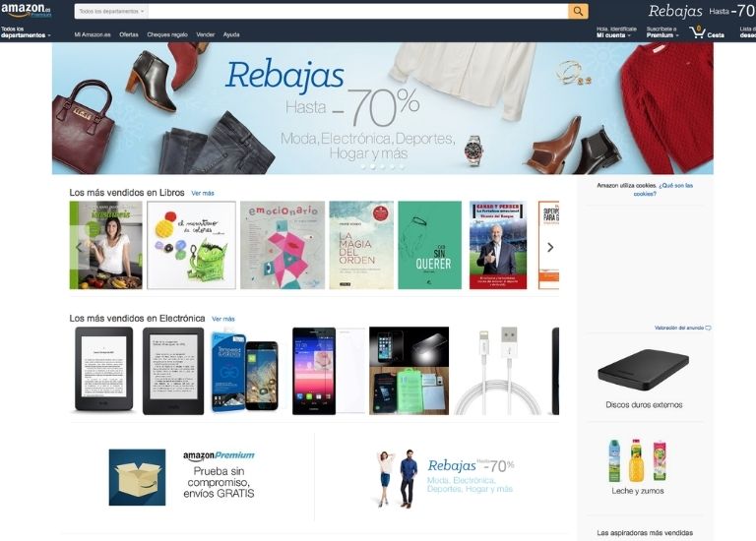Image resolution: width=756 pixels, height=541 pixels.
Task: Click Ver más next to Libros bestsellers
Action: pyautogui.click(x=203, y=193)
